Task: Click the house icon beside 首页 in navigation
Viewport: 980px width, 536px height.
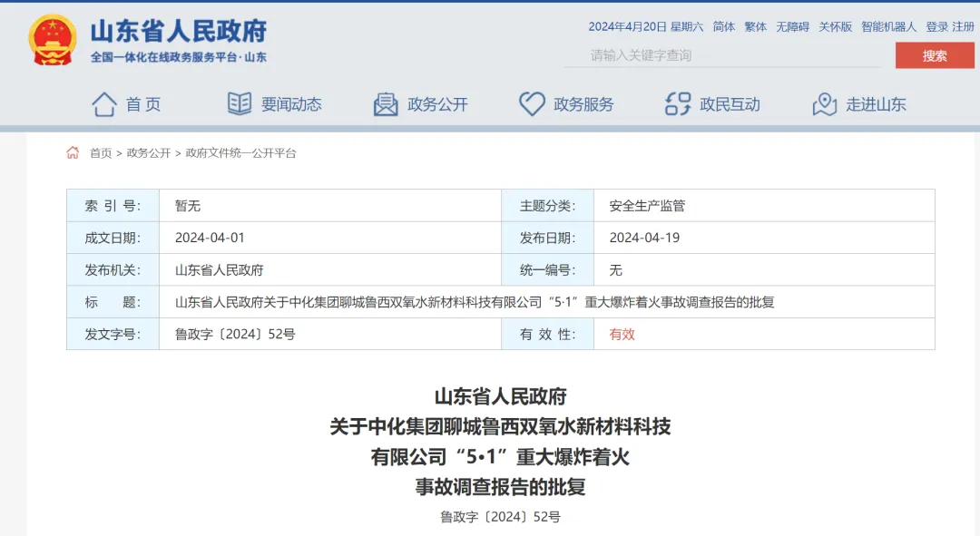Action: pos(104,104)
